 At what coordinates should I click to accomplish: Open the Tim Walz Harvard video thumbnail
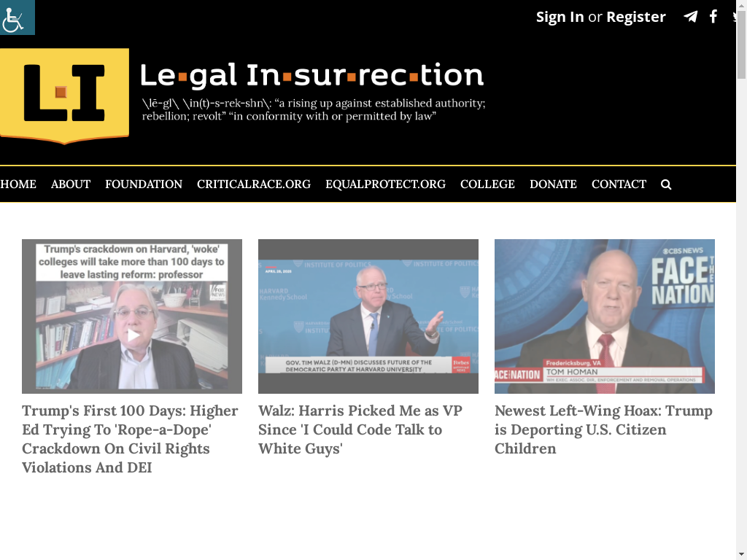368,316
